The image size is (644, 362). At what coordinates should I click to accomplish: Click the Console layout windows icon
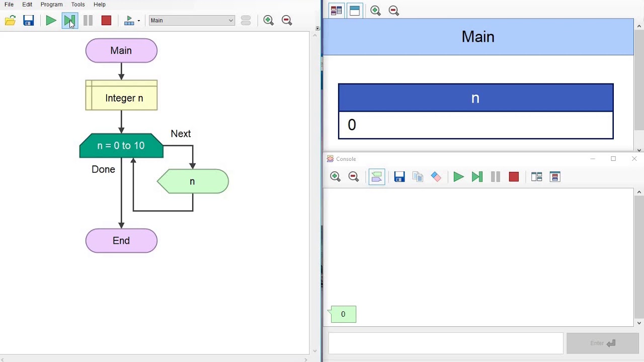[x=536, y=176]
